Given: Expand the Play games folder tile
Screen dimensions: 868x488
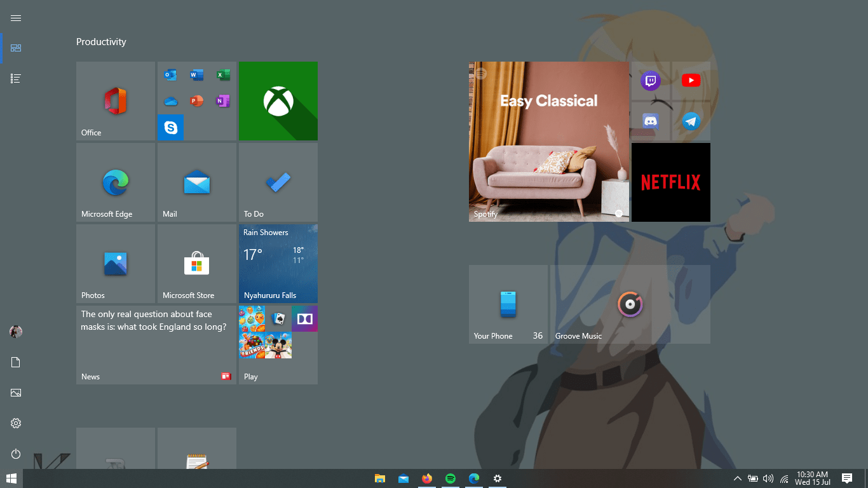Looking at the screenshot, I should point(278,345).
